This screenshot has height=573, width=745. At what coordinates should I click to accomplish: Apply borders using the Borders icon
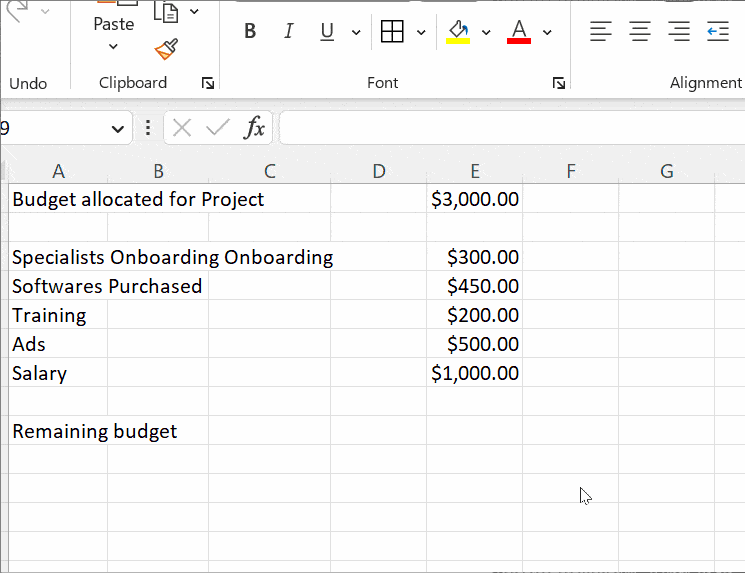click(393, 32)
